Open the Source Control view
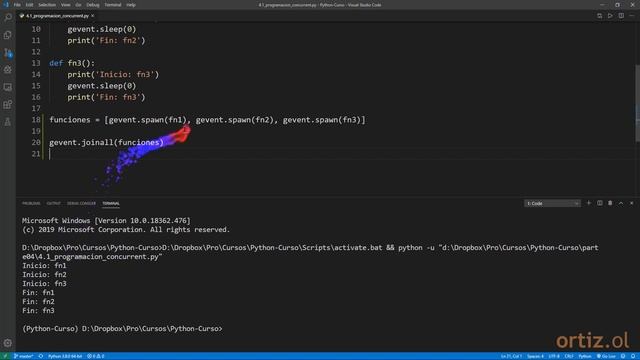This screenshot has height=360, width=640. tap(8, 53)
